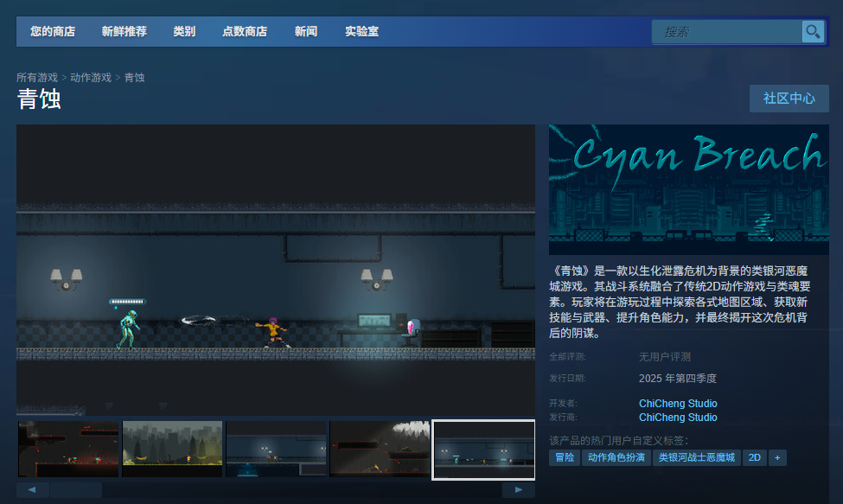The image size is (843, 504).
Task: Click the 青蚀 breadcrumb link
Action: point(134,78)
